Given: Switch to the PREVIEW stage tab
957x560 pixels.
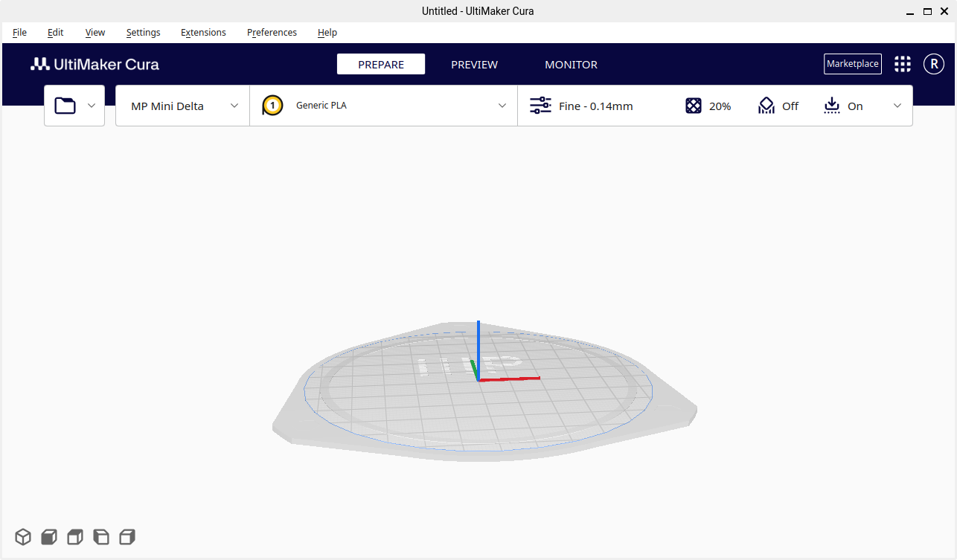Looking at the screenshot, I should click(474, 65).
